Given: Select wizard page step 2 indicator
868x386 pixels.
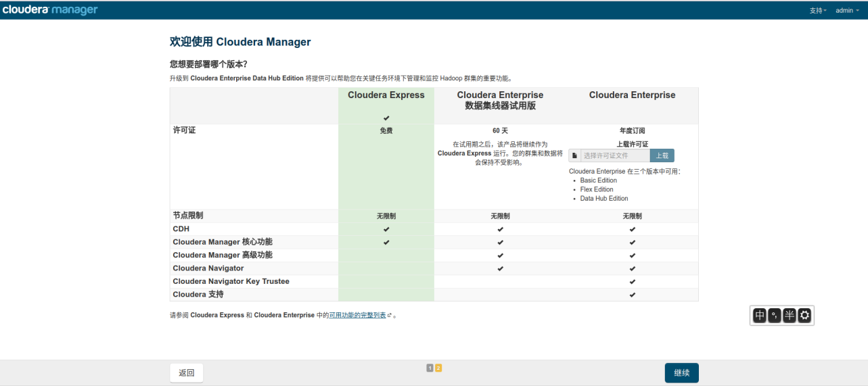Looking at the screenshot, I should coord(438,368).
